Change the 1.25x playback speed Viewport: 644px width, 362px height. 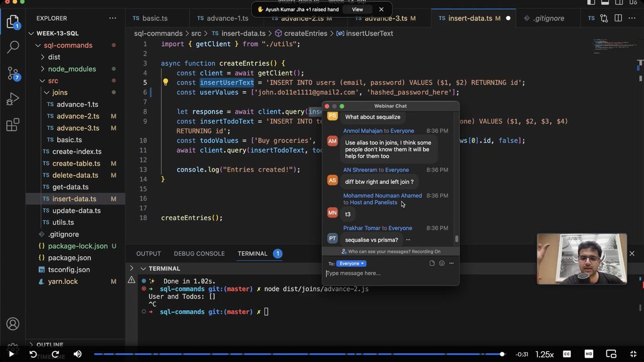coord(544,354)
